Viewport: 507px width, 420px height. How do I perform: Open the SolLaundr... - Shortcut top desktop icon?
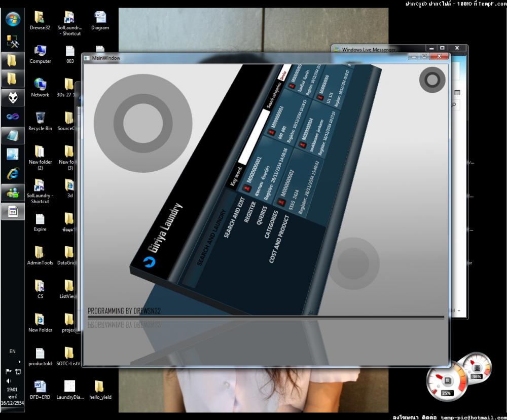70,23
